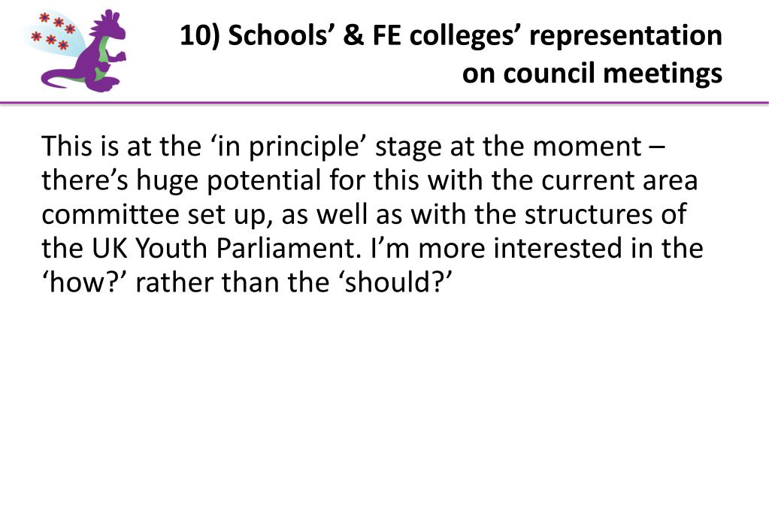Click the word 'moment' in first body line
Image resolution: width=769 pixels, height=532 pixels.
click(x=587, y=147)
